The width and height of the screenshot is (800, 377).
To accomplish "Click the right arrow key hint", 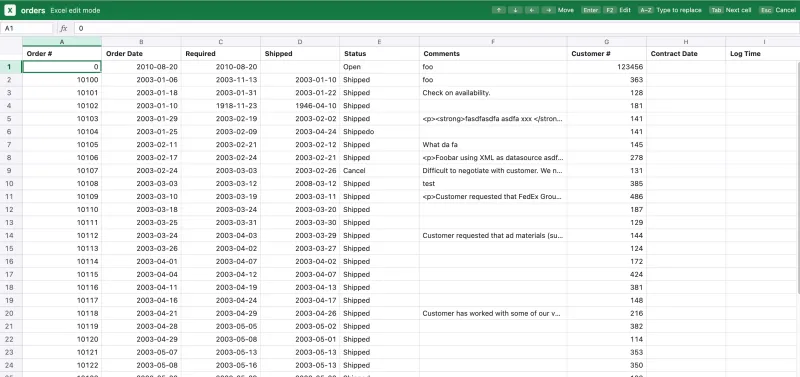I will [549, 10].
